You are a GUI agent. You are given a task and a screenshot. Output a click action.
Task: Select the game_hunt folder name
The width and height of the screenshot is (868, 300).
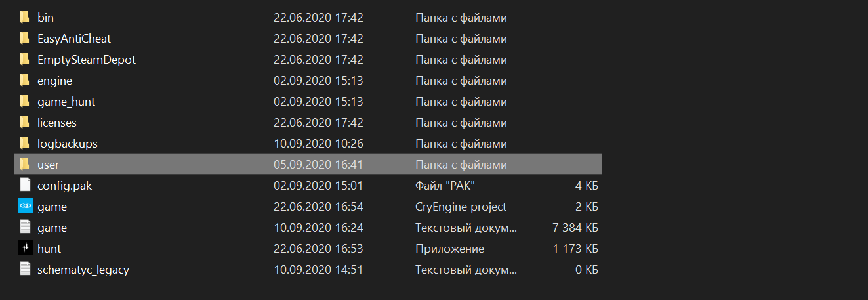(x=66, y=102)
